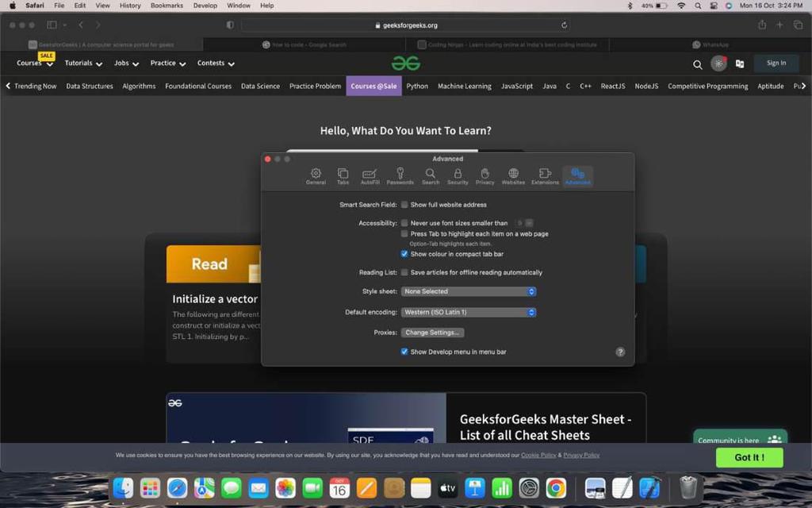Expand the Courses dropdown on the site
The height and width of the screenshot is (508, 812).
(x=35, y=63)
